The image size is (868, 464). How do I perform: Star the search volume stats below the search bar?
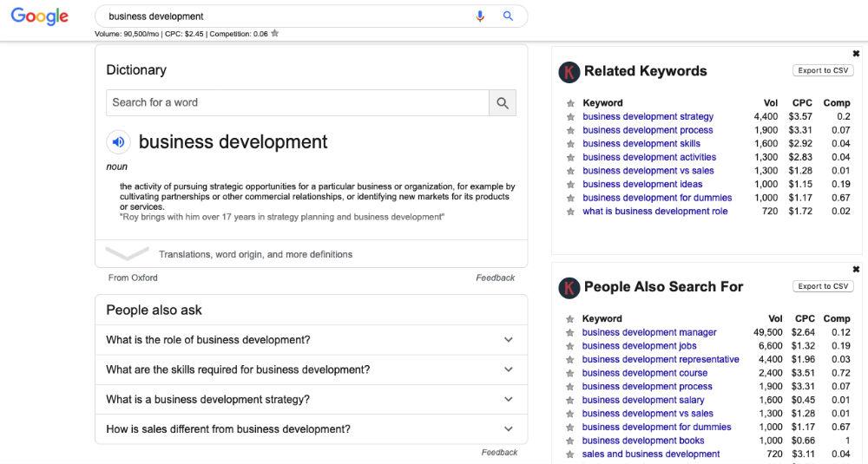(x=275, y=34)
